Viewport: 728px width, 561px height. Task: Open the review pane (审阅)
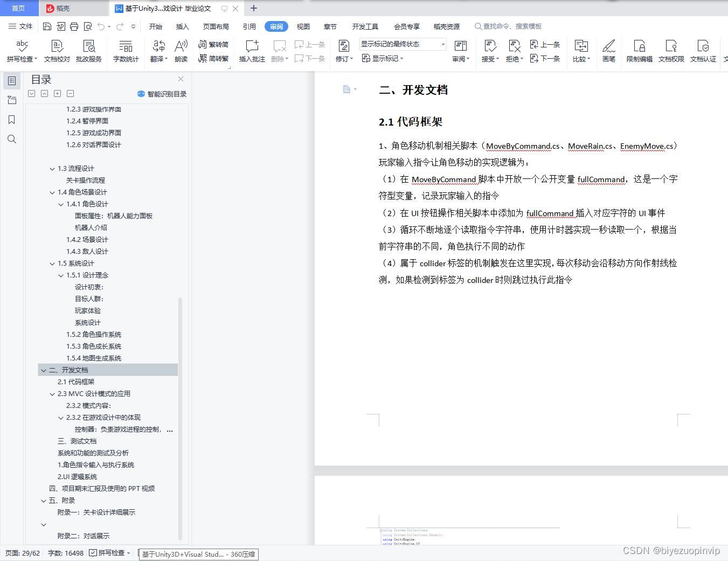(461, 51)
